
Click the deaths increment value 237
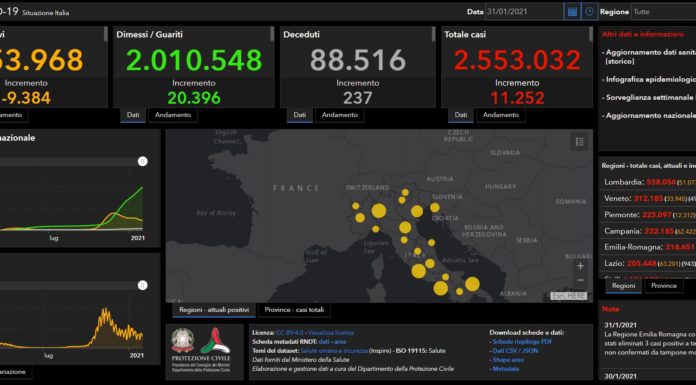(x=358, y=98)
